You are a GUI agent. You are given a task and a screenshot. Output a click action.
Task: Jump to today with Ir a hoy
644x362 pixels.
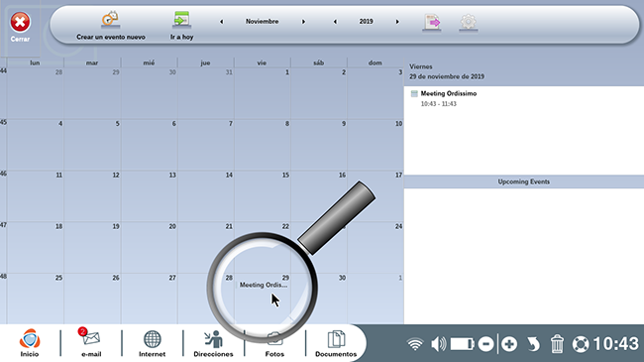(x=181, y=20)
